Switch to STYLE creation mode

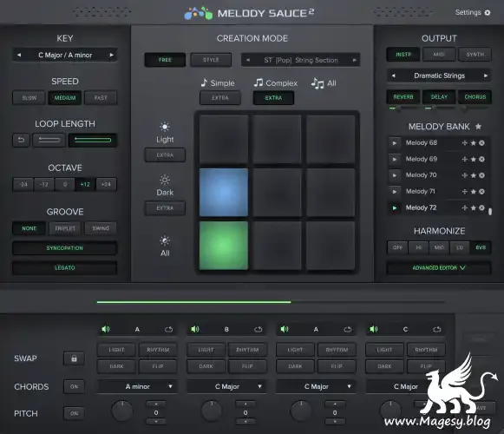pyautogui.click(x=211, y=60)
